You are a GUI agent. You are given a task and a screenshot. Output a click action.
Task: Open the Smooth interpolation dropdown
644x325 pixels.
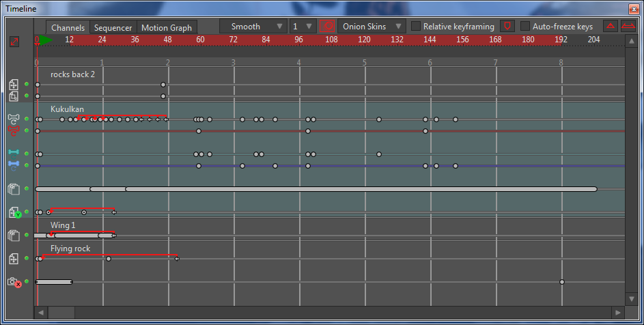click(x=253, y=27)
